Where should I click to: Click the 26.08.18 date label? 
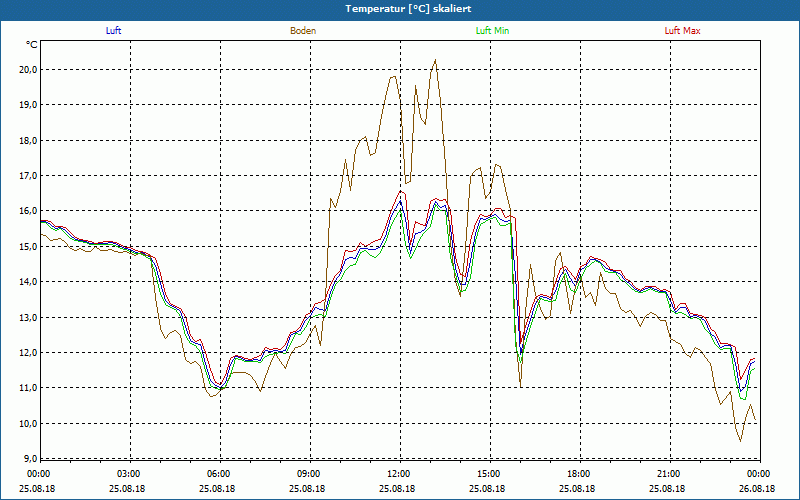point(757,489)
